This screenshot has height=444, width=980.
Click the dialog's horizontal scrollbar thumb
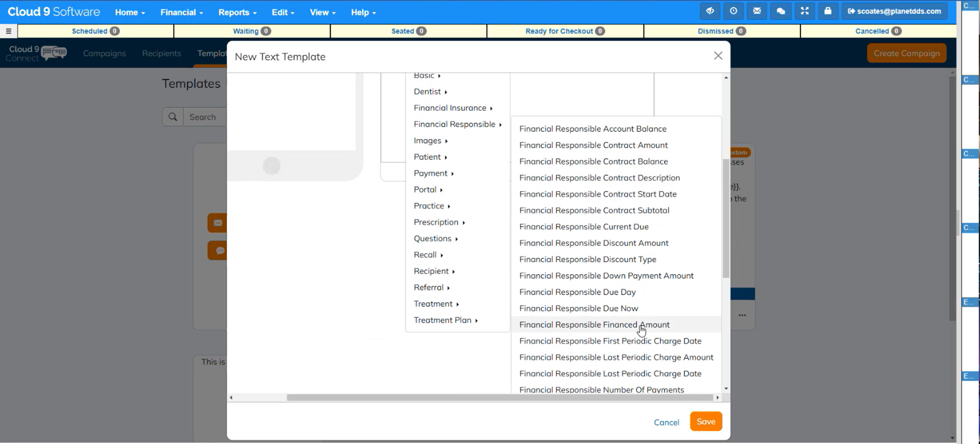(500, 397)
